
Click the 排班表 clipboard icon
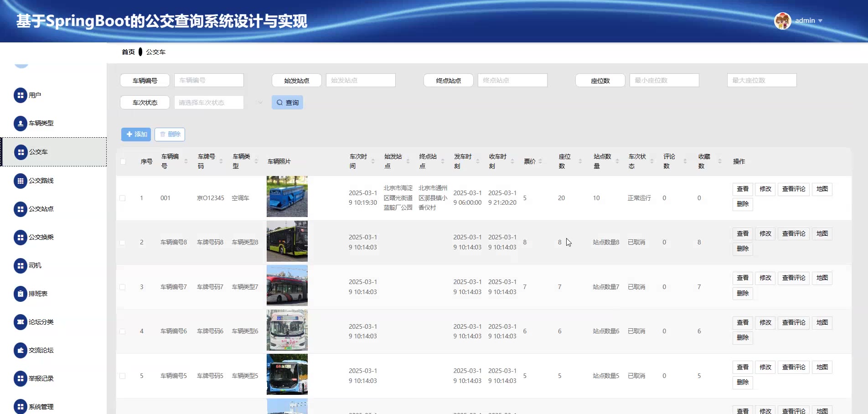point(20,294)
